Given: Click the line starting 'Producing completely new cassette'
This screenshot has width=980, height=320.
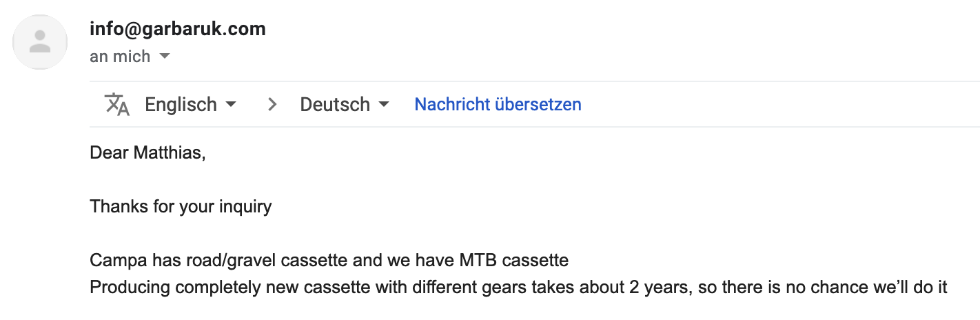Looking at the screenshot, I should (x=518, y=287).
